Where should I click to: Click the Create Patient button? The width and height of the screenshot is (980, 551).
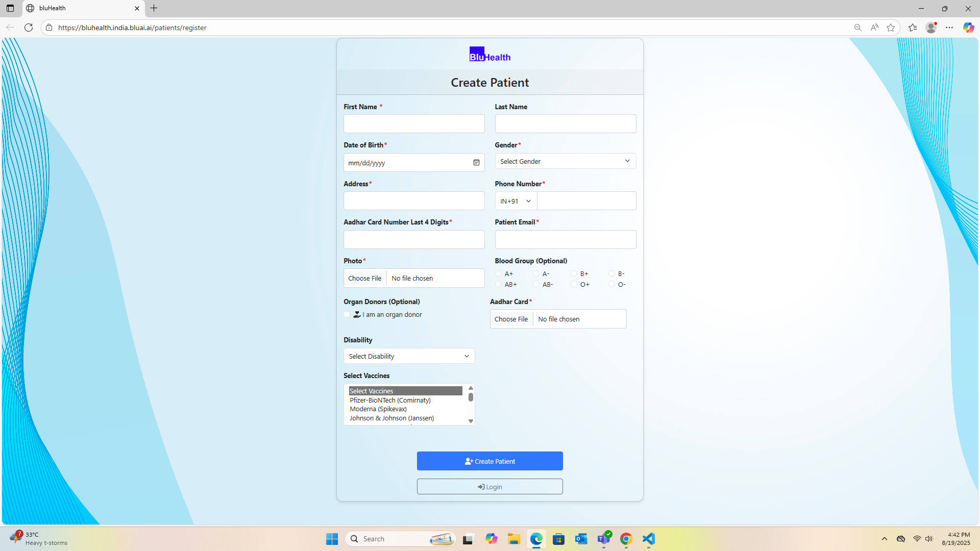489,461
